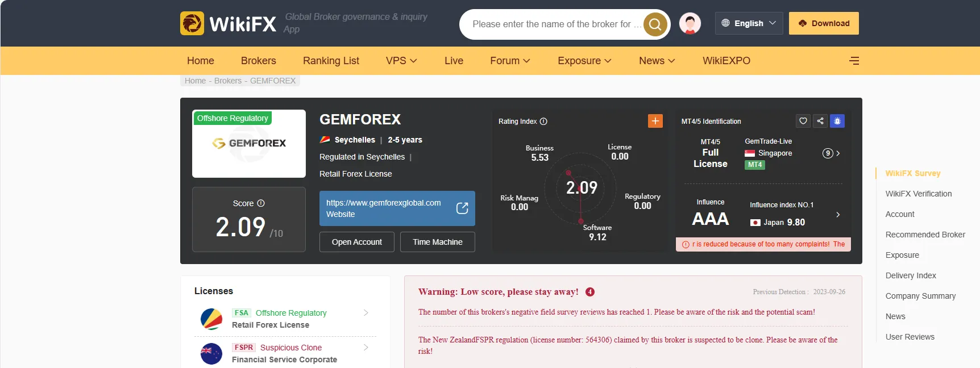
Task: Click the Regulated in Seychelles text
Action: tap(362, 157)
